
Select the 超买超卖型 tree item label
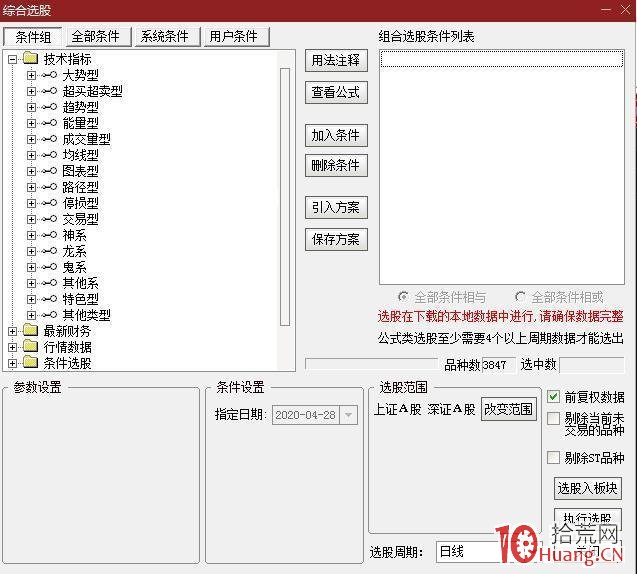(93, 91)
